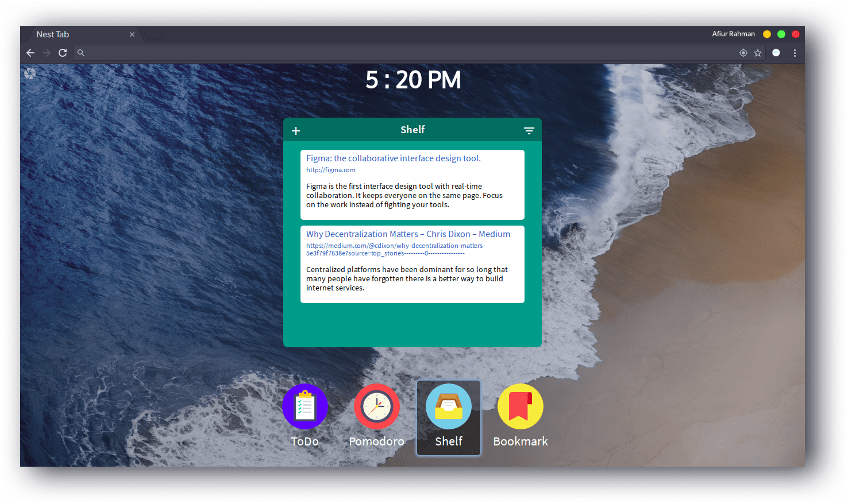The height and width of the screenshot is (504, 848).
Task: Open Why Decentralization Matters article link
Action: (408, 234)
